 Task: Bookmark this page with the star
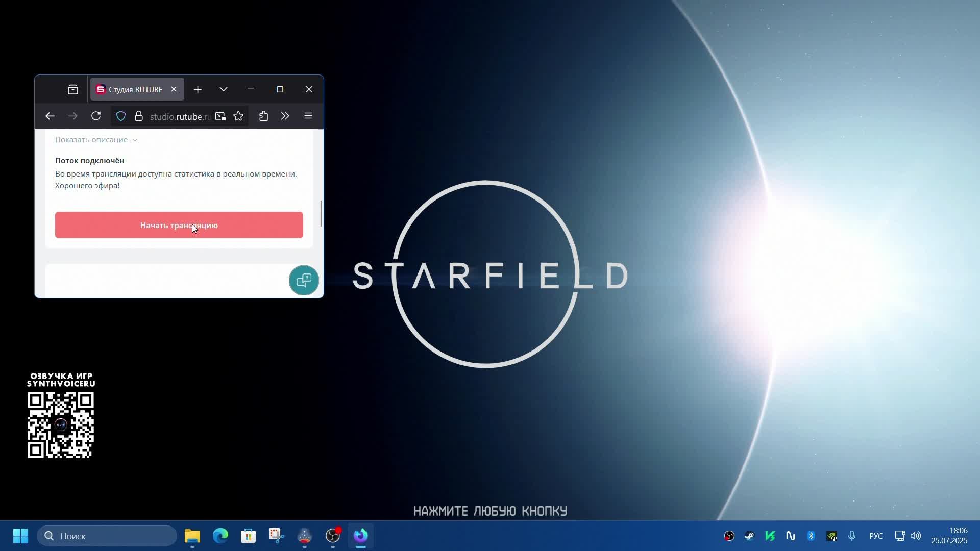coord(238,116)
